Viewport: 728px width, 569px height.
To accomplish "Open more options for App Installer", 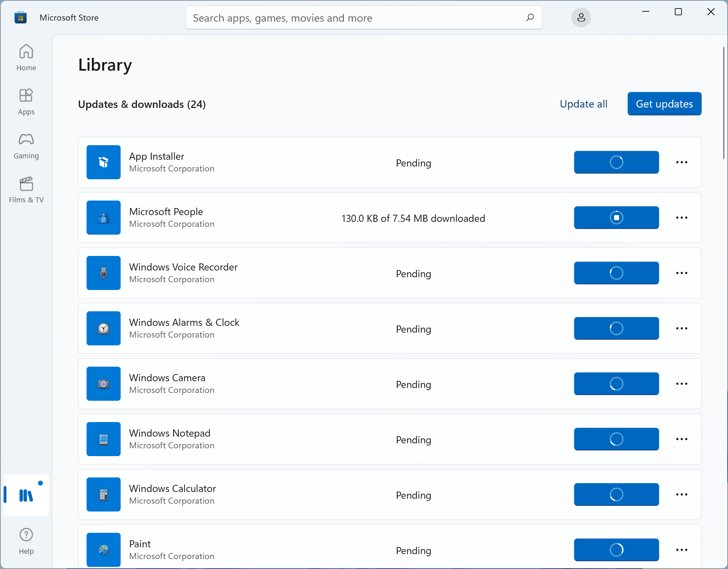I will (x=682, y=162).
